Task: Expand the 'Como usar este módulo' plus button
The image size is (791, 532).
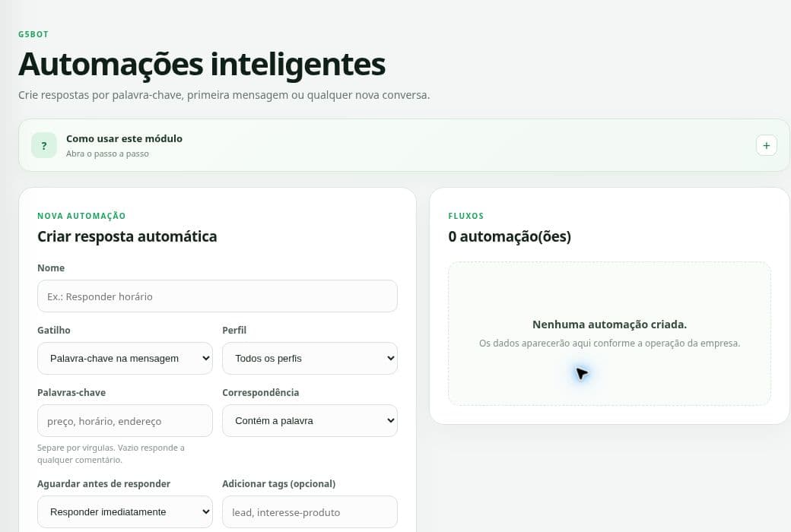Action: [x=767, y=146]
